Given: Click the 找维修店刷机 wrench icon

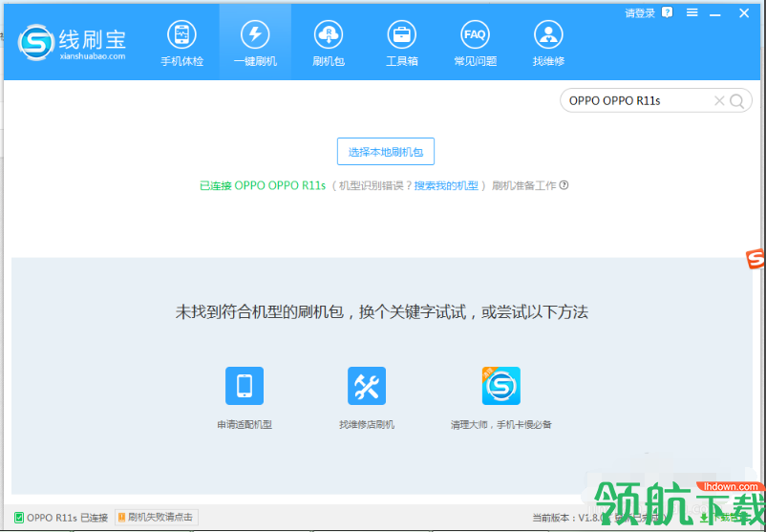Looking at the screenshot, I should 367,386.
